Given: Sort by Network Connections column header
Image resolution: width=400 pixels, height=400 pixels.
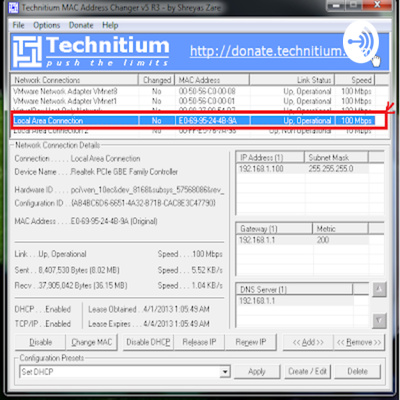Looking at the screenshot, I should (75, 80).
